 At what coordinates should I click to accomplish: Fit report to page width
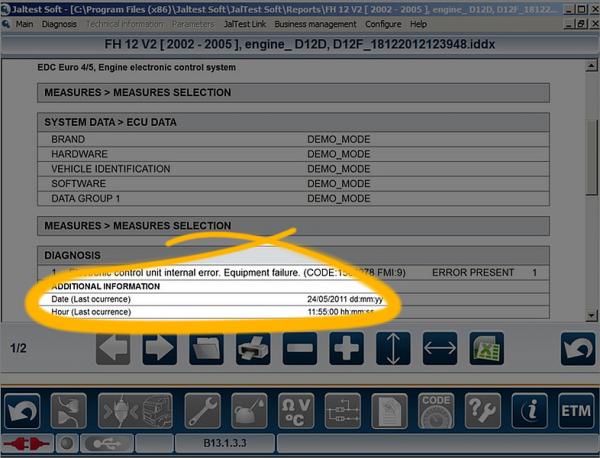[x=440, y=348]
